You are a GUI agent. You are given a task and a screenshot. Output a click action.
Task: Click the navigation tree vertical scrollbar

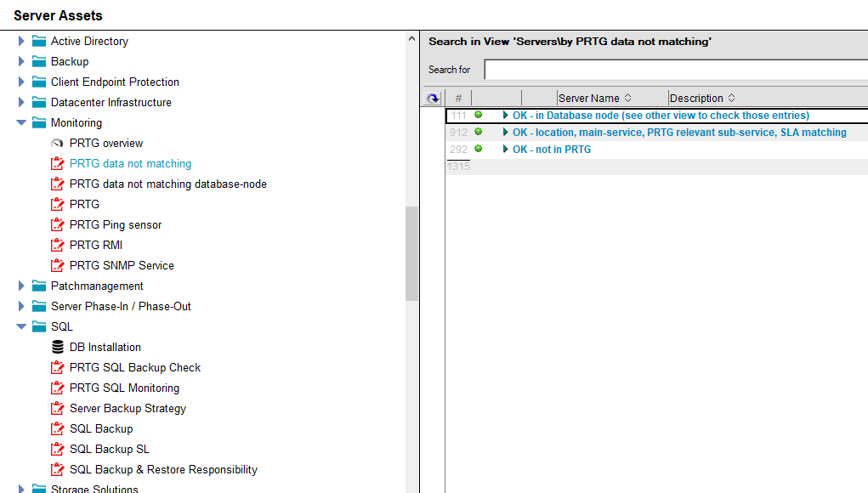coord(411,253)
